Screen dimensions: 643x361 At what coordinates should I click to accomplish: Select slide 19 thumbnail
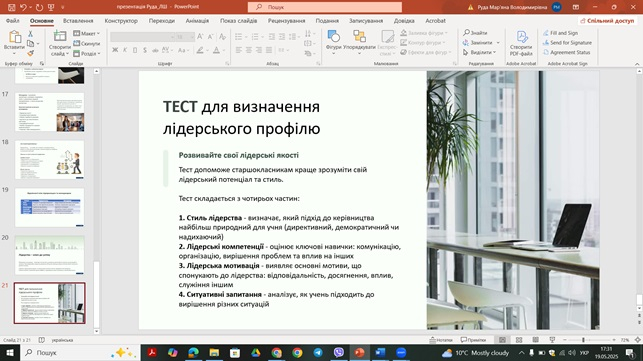(x=50, y=208)
